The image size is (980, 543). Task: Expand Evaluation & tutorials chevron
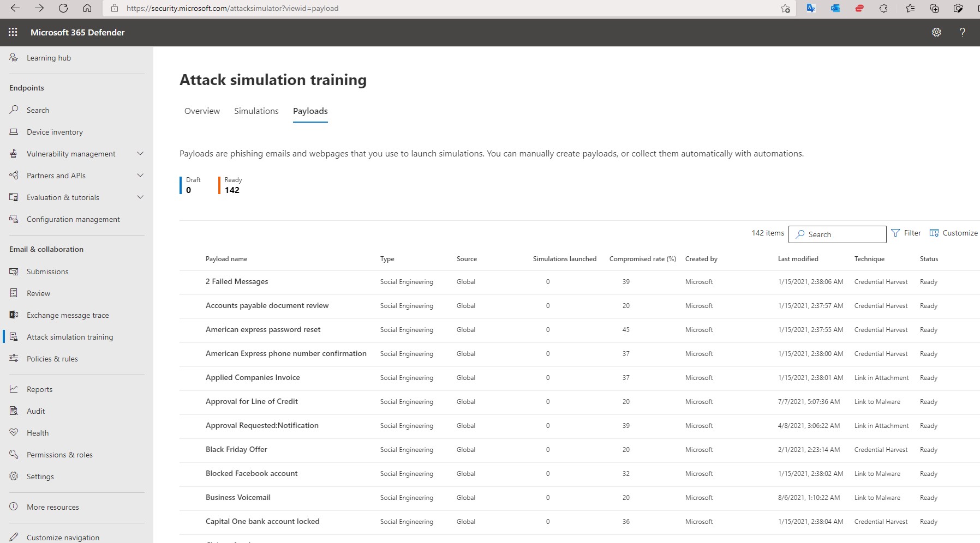tap(140, 197)
